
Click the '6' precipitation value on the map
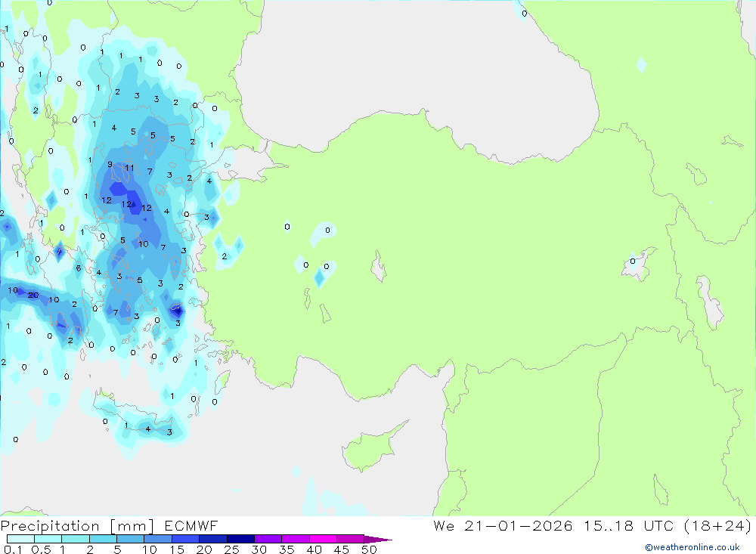click(79, 268)
